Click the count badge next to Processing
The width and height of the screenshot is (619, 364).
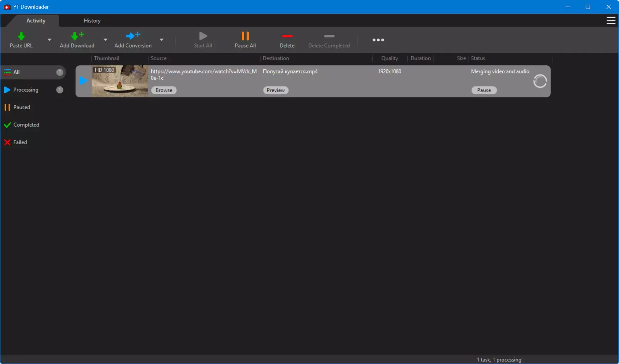60,90
